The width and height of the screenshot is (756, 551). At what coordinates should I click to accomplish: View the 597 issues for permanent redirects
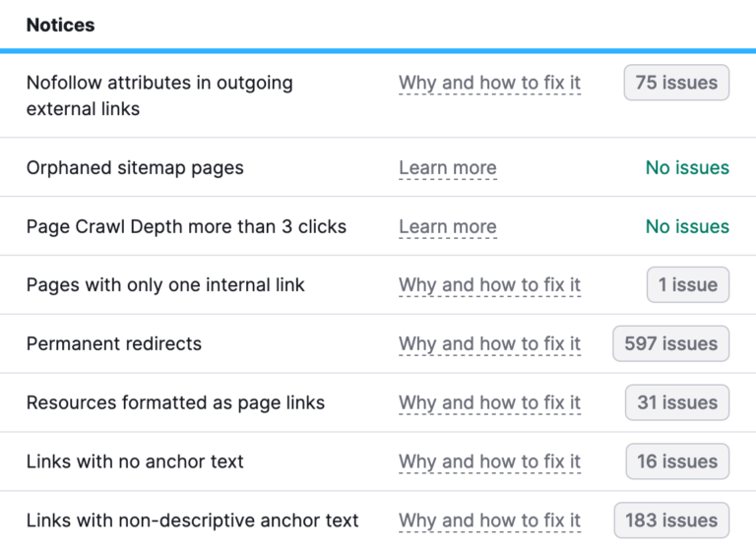point(670,343)
